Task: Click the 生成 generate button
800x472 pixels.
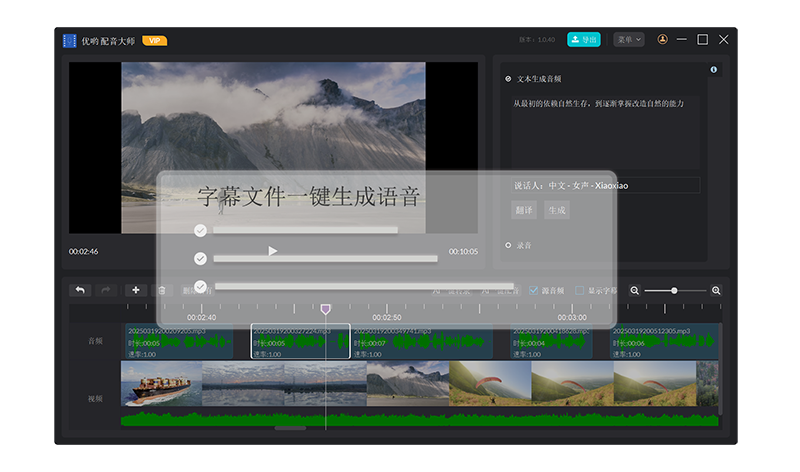Action: click(556, 210)
